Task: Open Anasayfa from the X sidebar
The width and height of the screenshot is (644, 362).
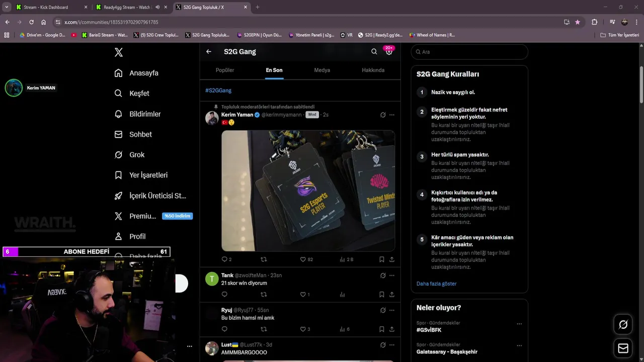Action: 136,73
